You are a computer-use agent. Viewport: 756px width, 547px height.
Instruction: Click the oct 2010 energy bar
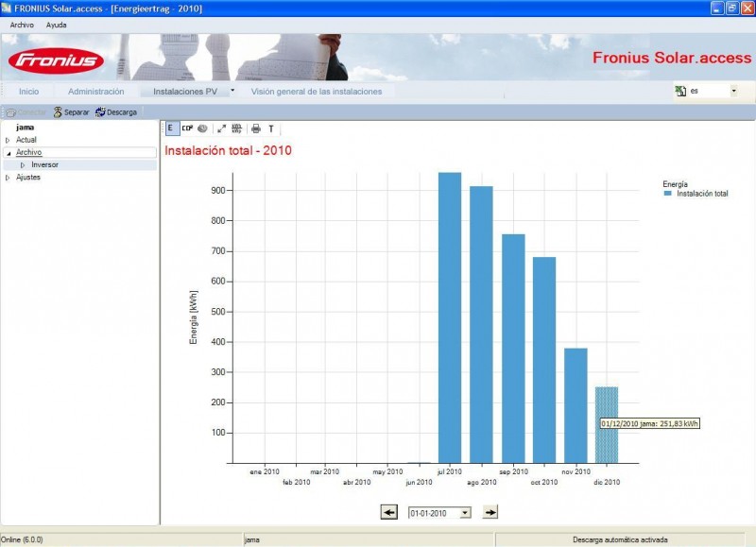coord(544,360)
